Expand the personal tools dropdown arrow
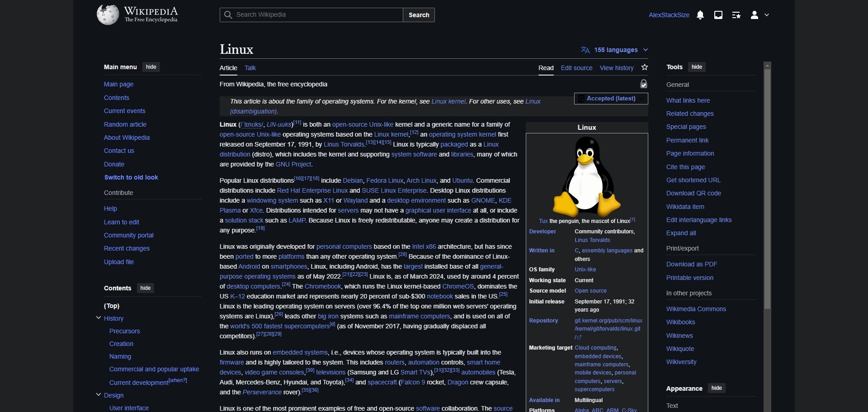The image size is (868, 412). click(x=767, y=15)
